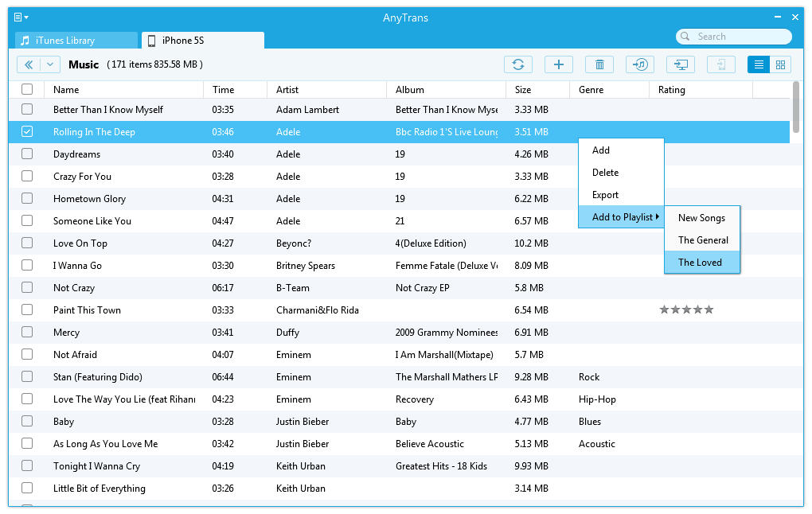
Task: Click the vertical scrollbar thumb
Action: click(796, 107)
